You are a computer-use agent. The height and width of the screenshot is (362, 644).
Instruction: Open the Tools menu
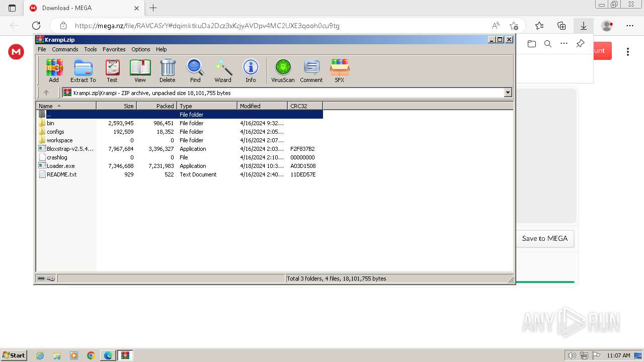pos(91,49)
